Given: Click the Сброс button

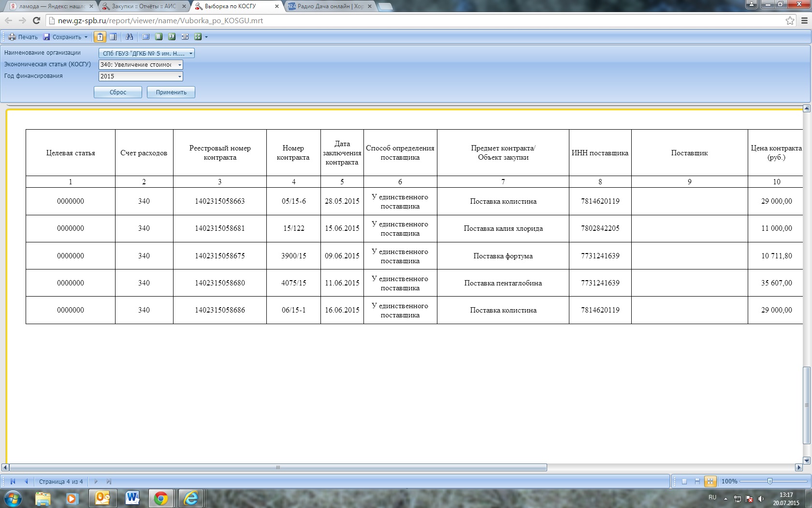Looking at the screenshot, I should coord(118,92).
